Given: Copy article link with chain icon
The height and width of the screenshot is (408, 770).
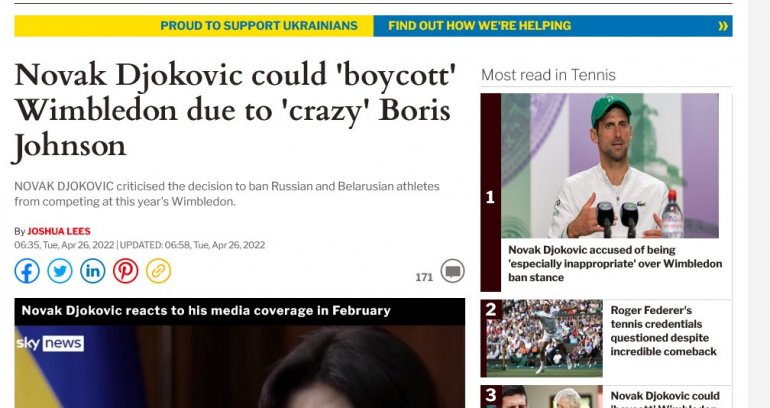Looking at the screenshot, I should (159, 271).
